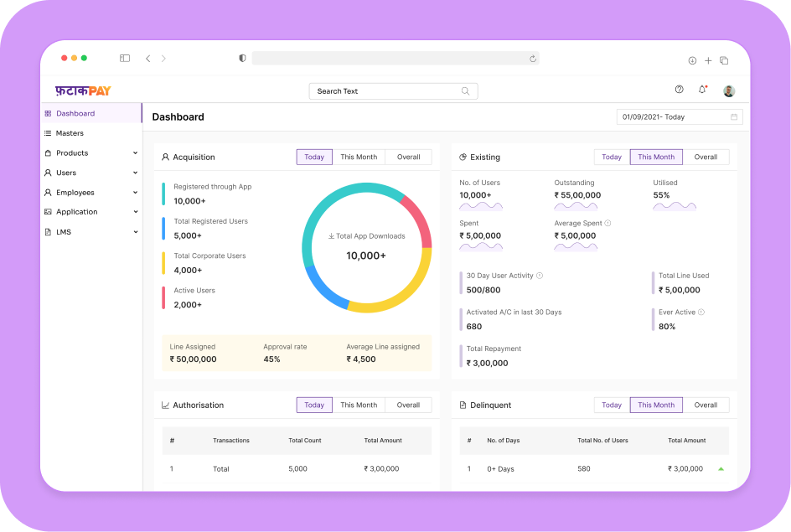The width and height of the screenshot is (791, 532).
Task: Select Overall in Existing panel
Action: pos(706,157)
